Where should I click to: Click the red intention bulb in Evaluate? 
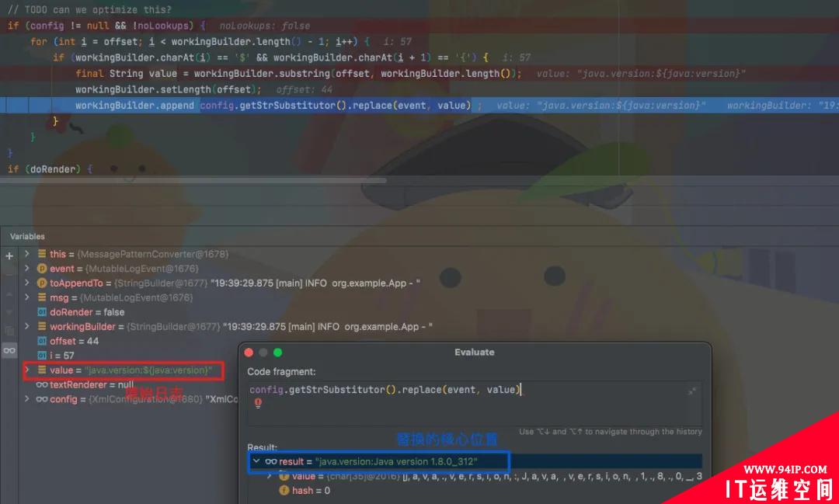(258, 403)
